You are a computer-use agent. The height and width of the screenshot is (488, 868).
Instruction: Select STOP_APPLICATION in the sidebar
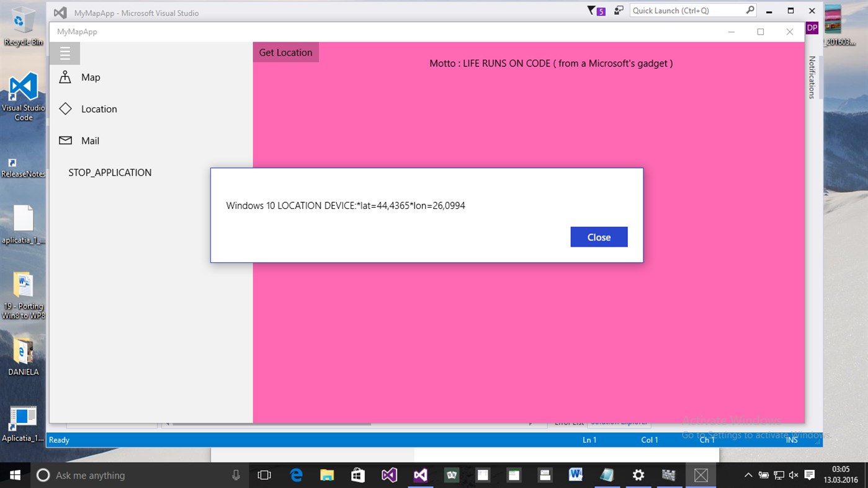pyautogui.click(x=109, y=172)
